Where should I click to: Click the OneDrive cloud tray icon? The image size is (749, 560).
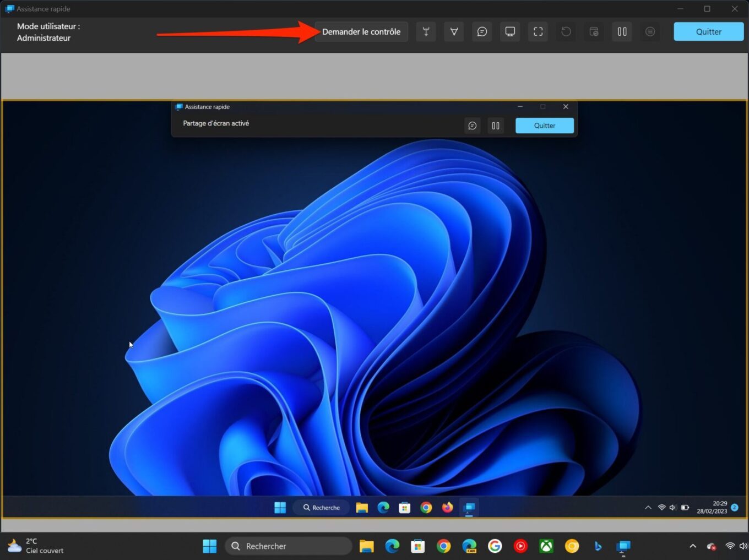pos(712,546)
